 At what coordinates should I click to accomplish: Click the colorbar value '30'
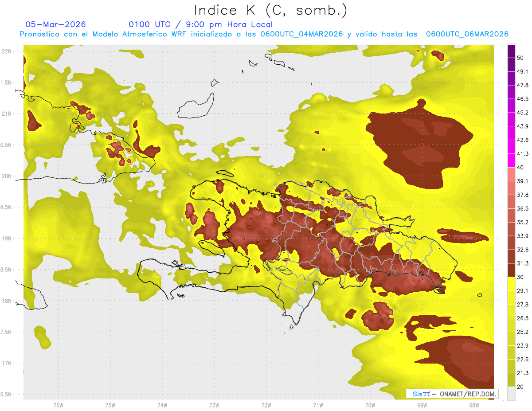click(x=520, y=277)
